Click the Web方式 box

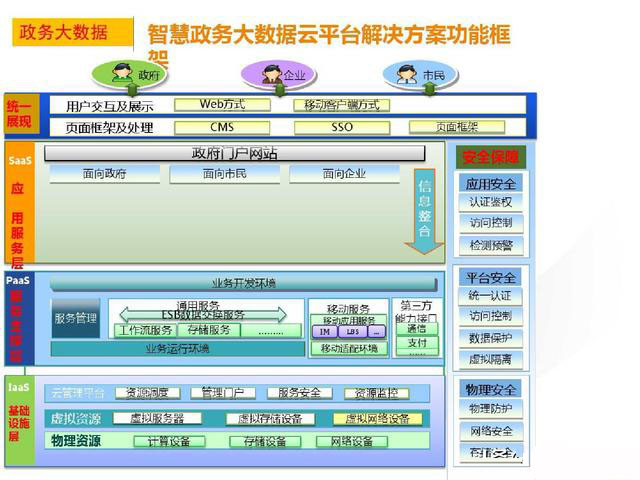click(222, 104)
